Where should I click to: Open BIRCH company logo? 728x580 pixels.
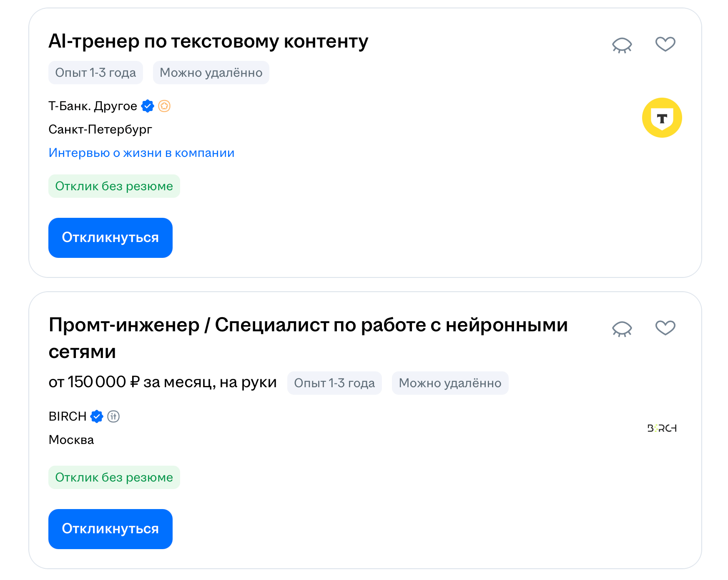[x=662, y=428]
